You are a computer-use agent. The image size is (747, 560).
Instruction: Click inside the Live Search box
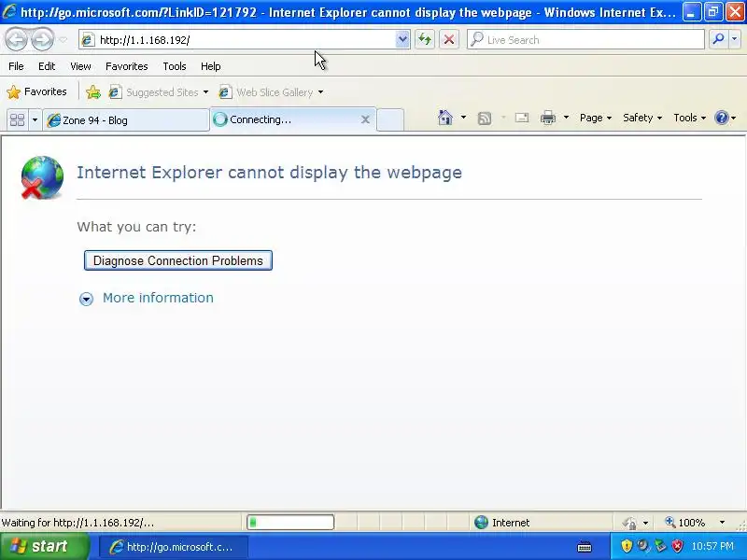coord(585,40)
